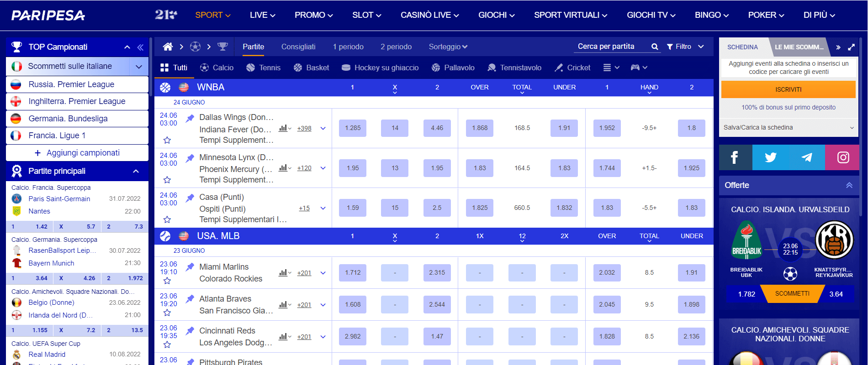868x365 pixels.
Task: Select Germania. Bundesliga league
Action: click(x=77, y=119)
